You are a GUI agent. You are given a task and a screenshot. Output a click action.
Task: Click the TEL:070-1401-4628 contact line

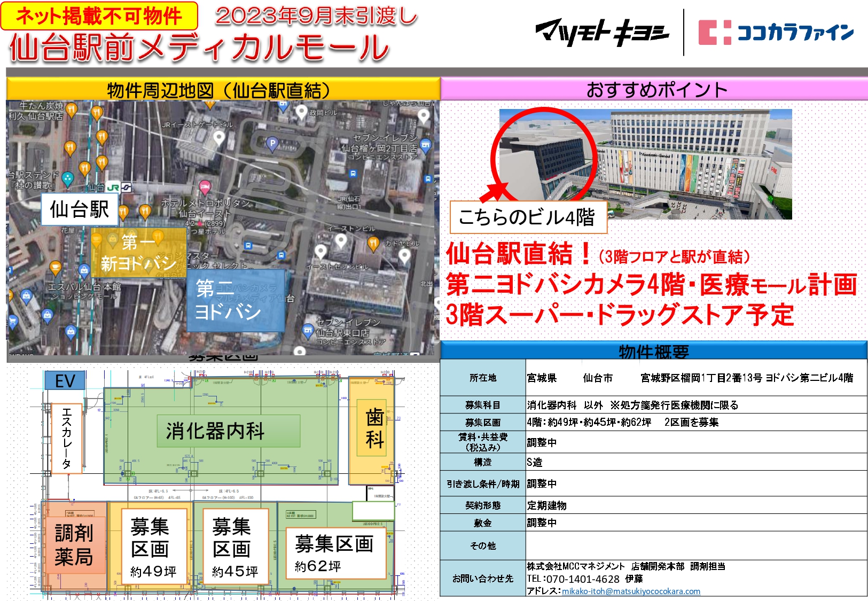pos(585,579)
